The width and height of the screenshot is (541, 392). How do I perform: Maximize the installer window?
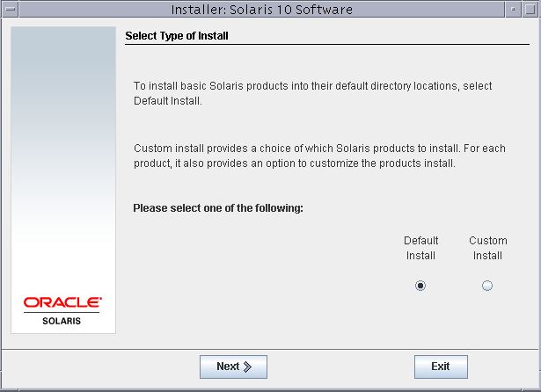point(530,9)
